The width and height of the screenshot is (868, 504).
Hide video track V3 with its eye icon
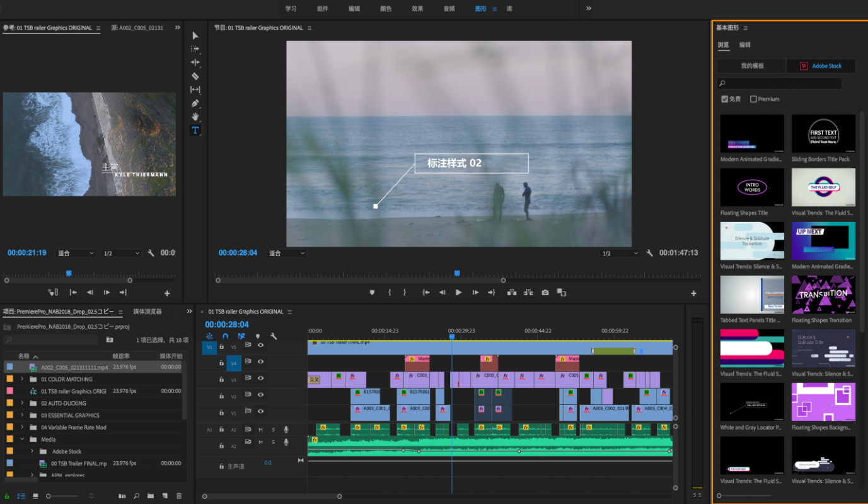[260, 379]
